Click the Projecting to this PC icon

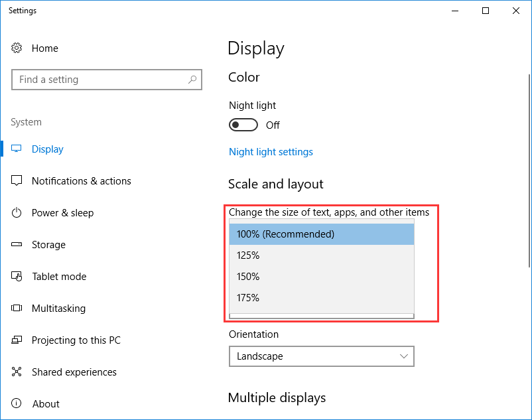19,340
